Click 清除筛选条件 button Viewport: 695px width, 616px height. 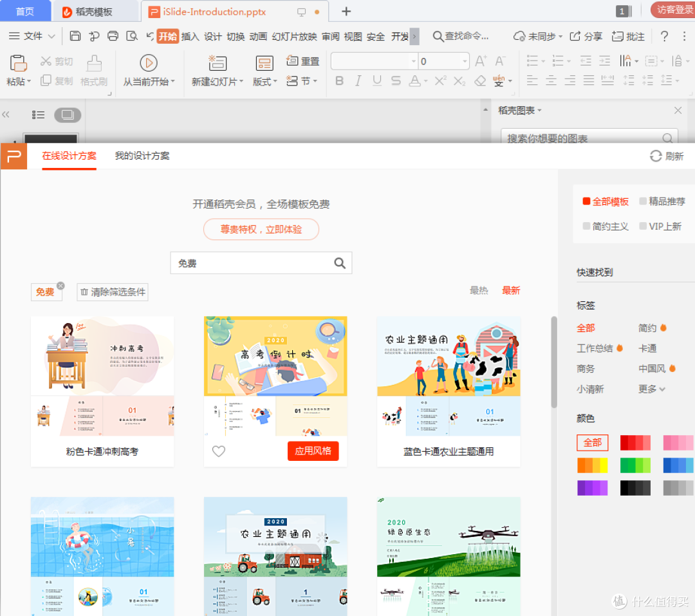point(113,292)
